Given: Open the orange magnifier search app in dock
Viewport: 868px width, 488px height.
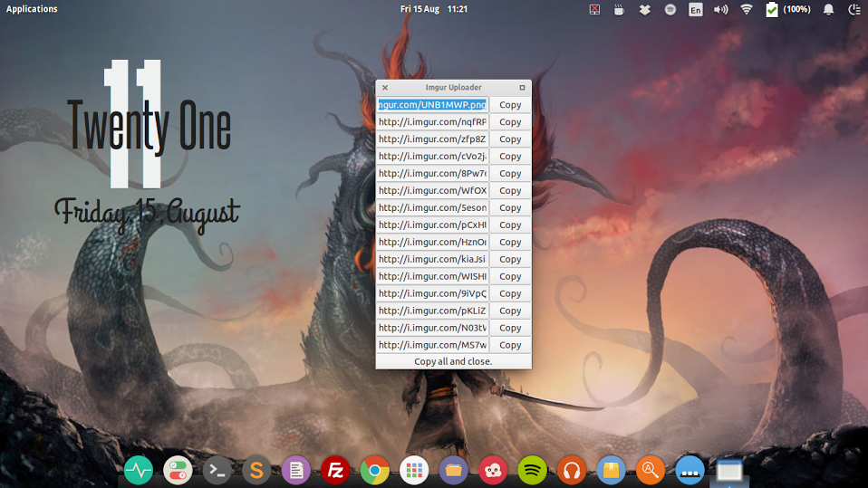Looking at the screenshot, I should 651,470.
